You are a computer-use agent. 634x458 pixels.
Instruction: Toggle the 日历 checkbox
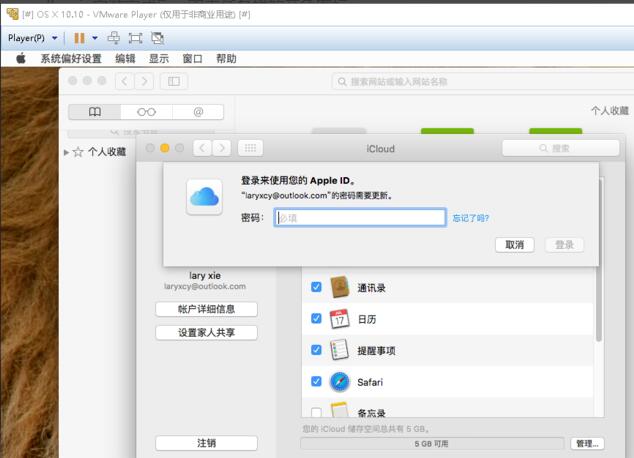pos(316,319)
